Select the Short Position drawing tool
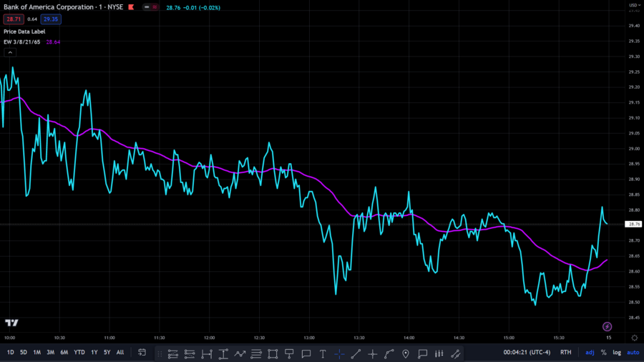644x362 pixels. click(190, 354)
